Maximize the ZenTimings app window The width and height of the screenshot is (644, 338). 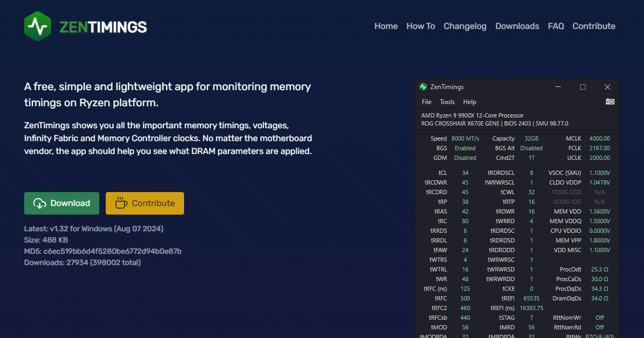(582, 87)
